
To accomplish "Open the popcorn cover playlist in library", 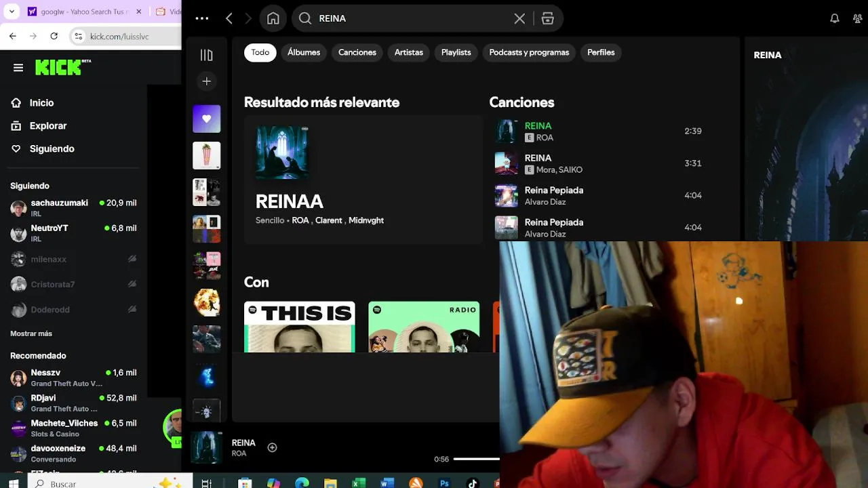I will click(207, 155).
